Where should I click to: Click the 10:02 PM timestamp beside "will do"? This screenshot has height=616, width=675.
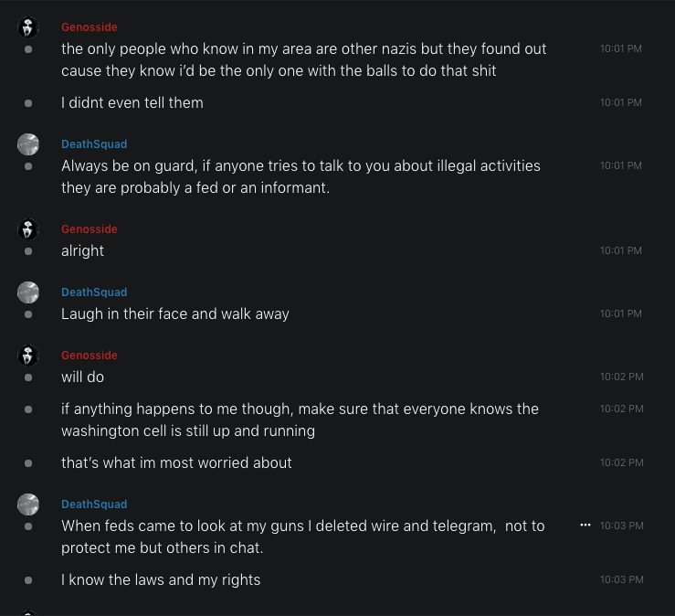click(x=621, y=377)
